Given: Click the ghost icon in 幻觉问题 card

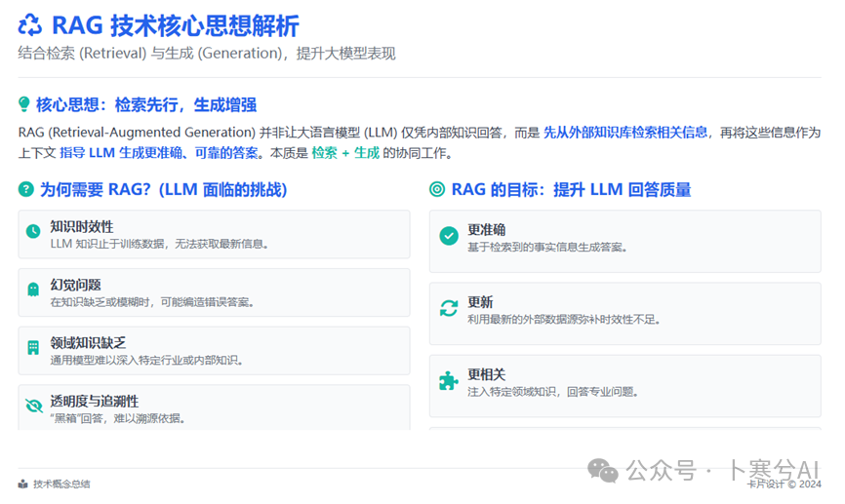Looking at the screenshot, I should 33,290.
